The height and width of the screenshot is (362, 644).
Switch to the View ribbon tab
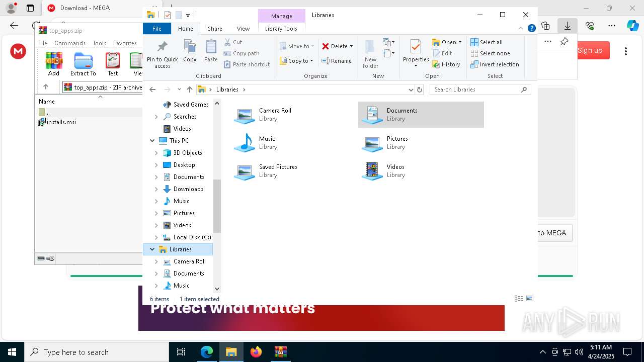(243, 29)
